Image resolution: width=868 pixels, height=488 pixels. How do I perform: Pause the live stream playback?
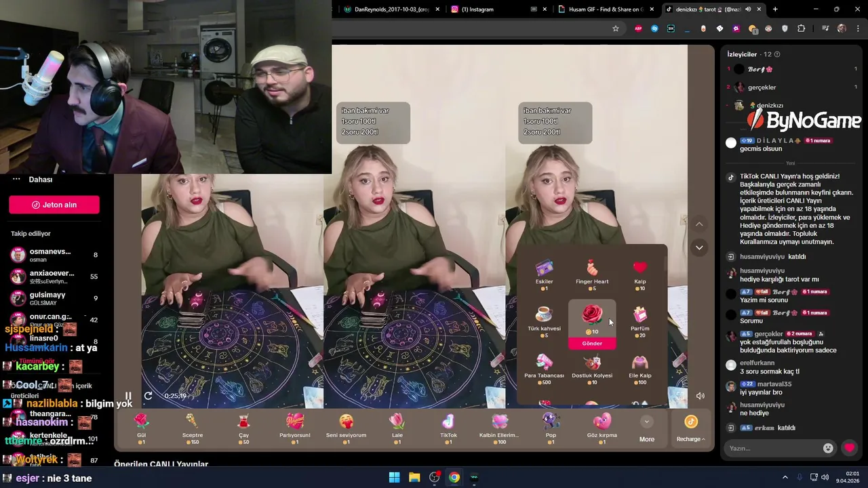point(127,396)
